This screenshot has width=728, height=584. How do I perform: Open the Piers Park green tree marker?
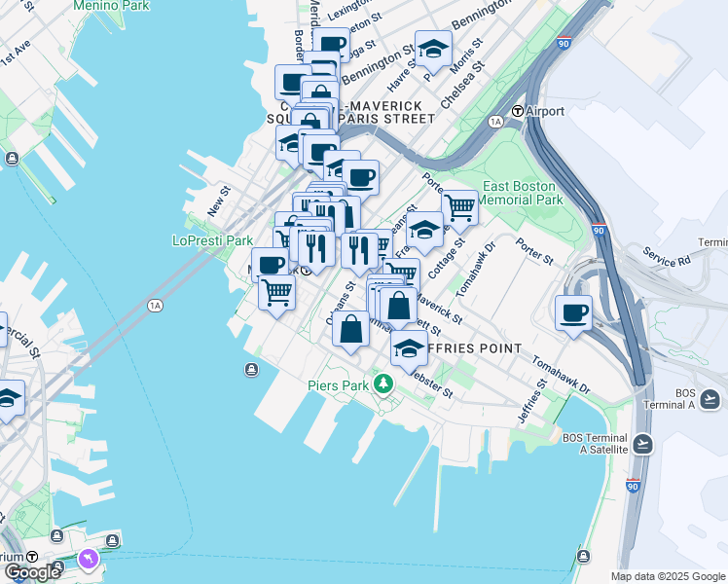click(383, 384)
